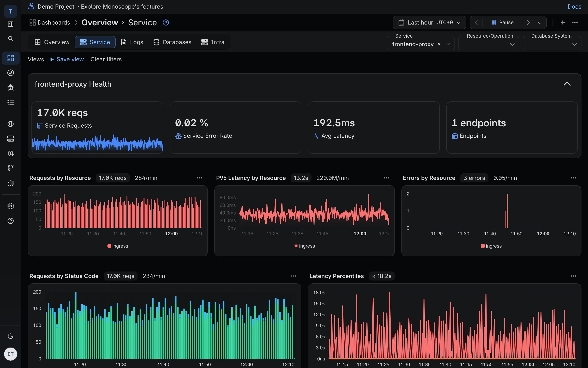588x368 pixels.
Task: Switch to the Databases tab
Action: click(172, 42)
